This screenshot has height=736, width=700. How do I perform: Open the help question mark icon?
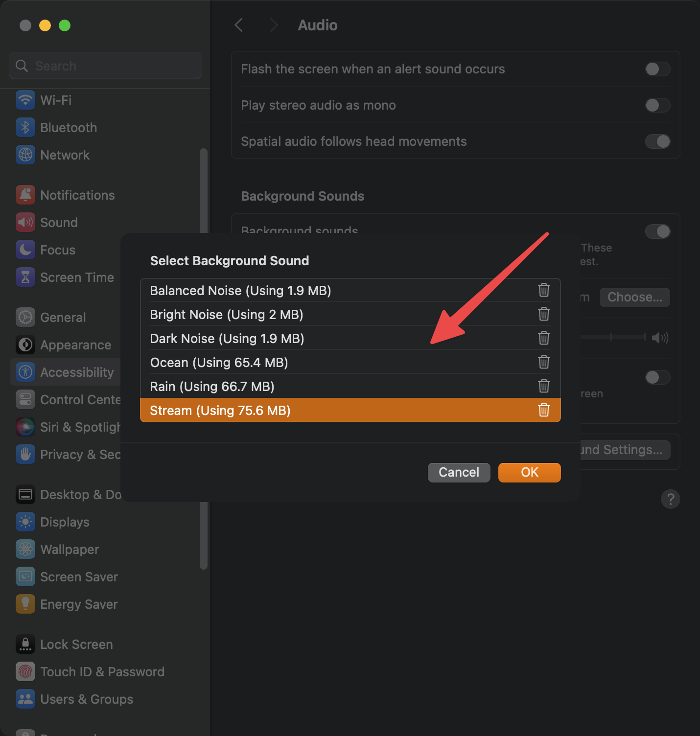(671, 499)
